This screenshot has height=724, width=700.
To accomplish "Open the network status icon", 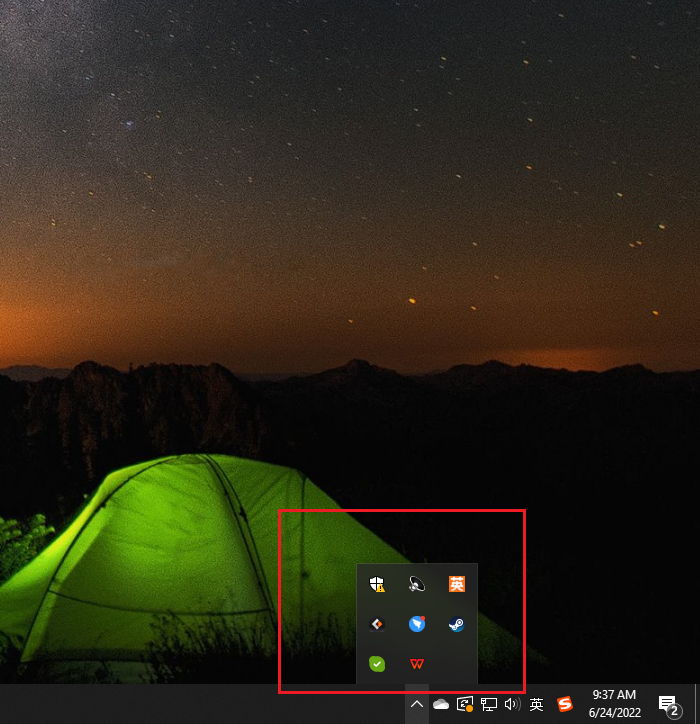I will click(x=489, y=704).
